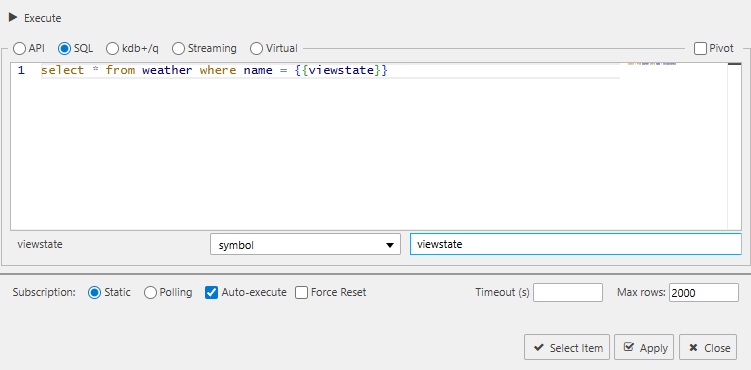Click the editor's vertical scrollbar
Image resolution: width=751 pixels, height=370 pixels.
pyautogui.click(x=734, y=146)
